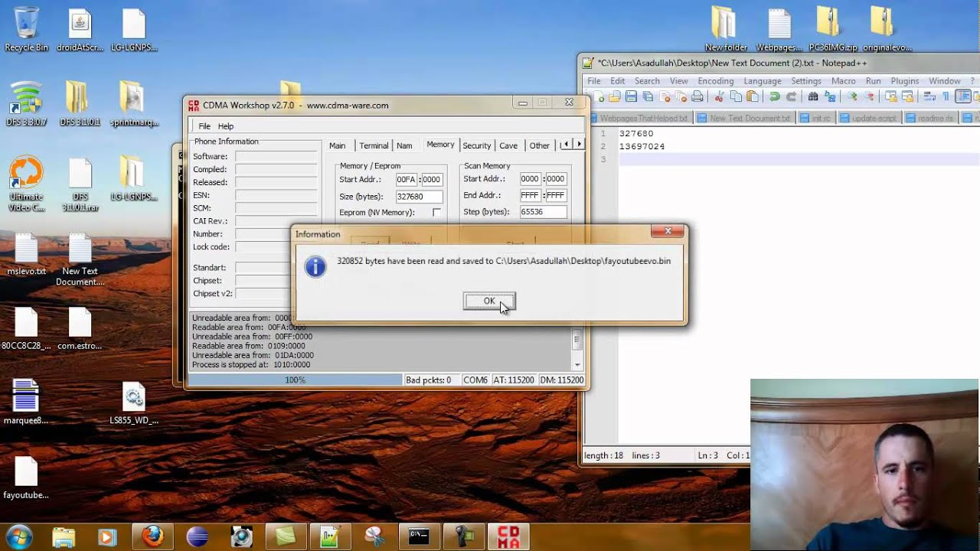Open the Terminal tab in CDMA Workshop

point(374,145)
